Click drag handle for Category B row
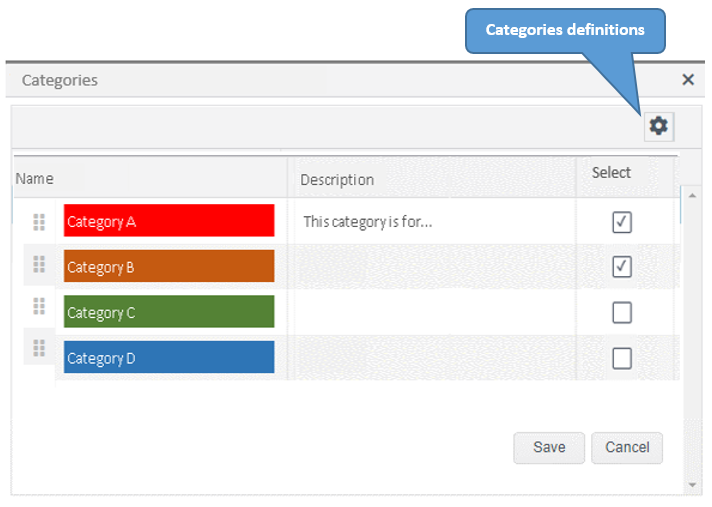This screenshot has width=712, height=507. [39, 264]
